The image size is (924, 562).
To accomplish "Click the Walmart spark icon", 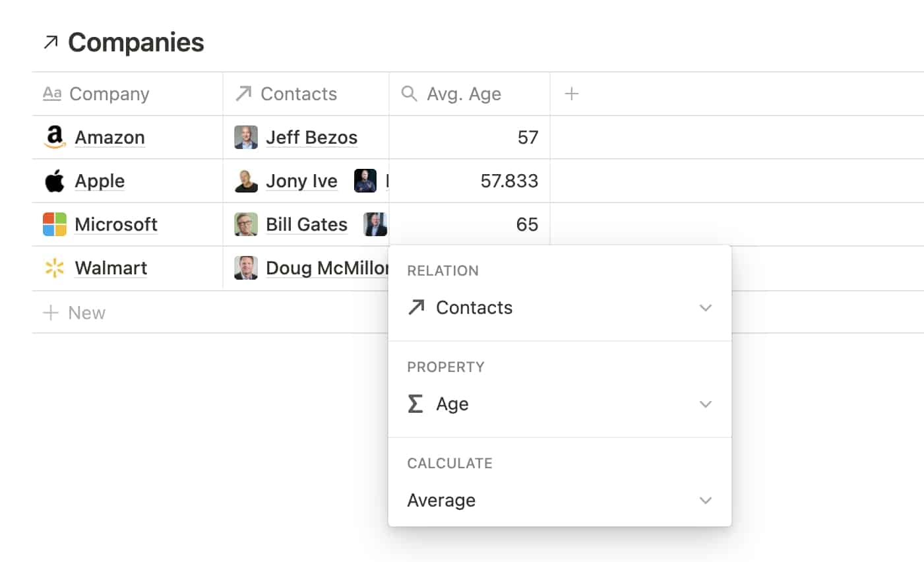I will (x=55, y=268).
